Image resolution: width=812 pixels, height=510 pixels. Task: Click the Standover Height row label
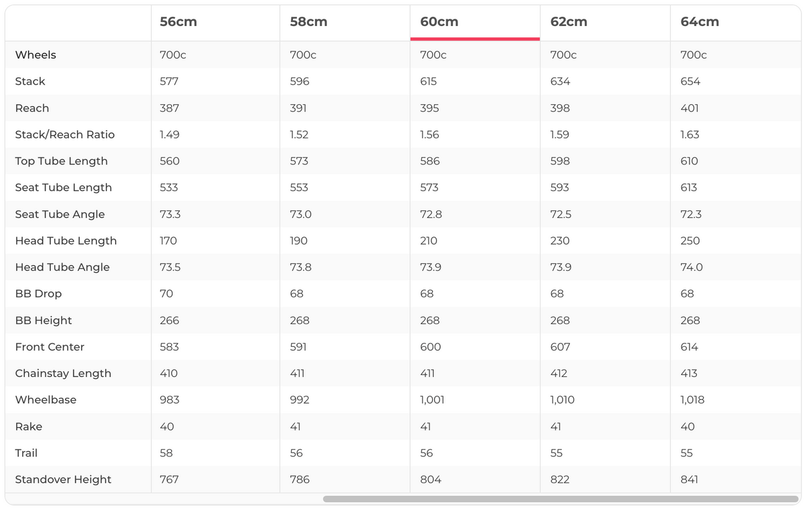tap(63, 479)
